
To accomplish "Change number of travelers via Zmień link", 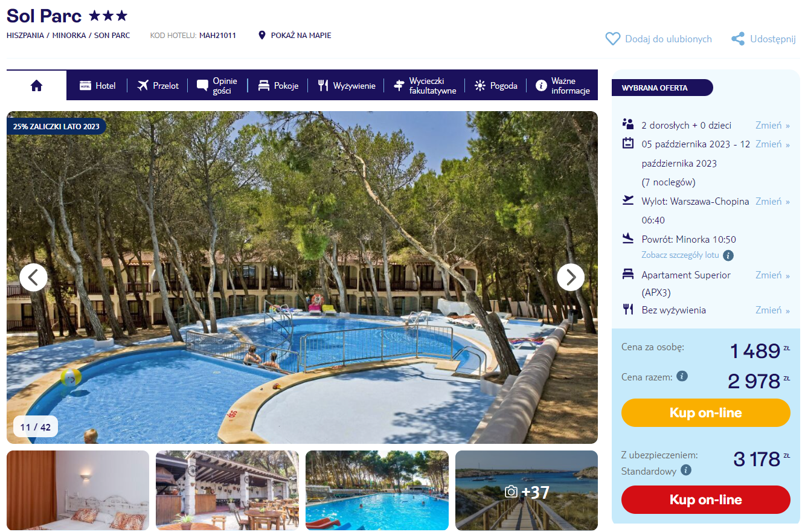I will click(x=772, y=125).
